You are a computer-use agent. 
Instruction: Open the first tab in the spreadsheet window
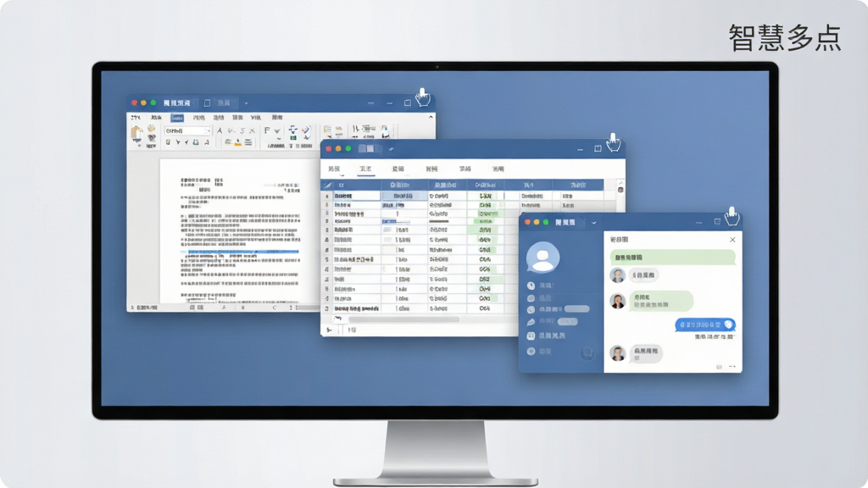tap(334, 169)
